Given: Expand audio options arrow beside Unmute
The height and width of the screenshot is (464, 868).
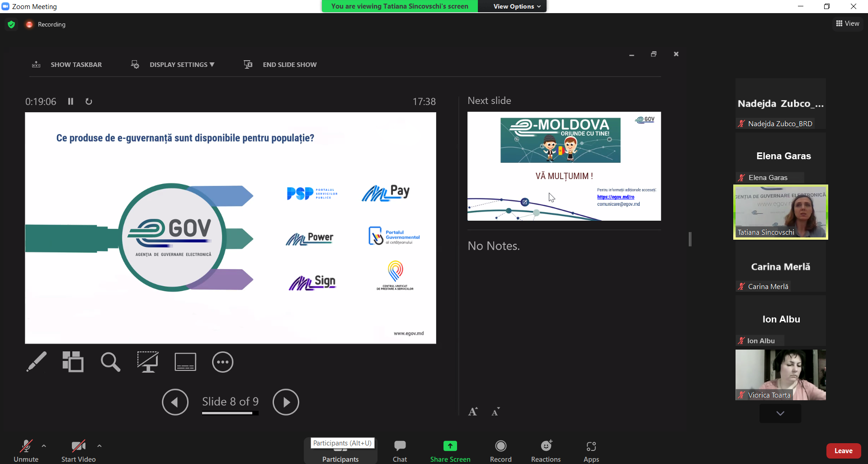Looking at the screenshot, I should [44, 446].
